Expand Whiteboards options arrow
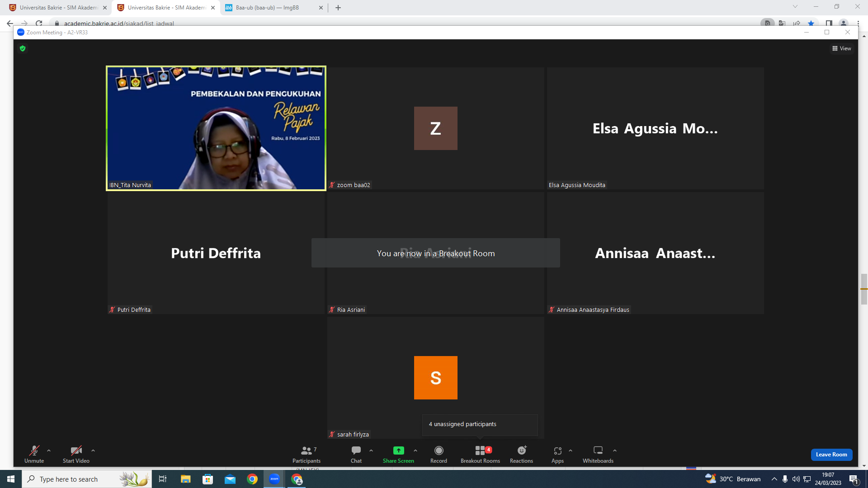 click(615, 450)
